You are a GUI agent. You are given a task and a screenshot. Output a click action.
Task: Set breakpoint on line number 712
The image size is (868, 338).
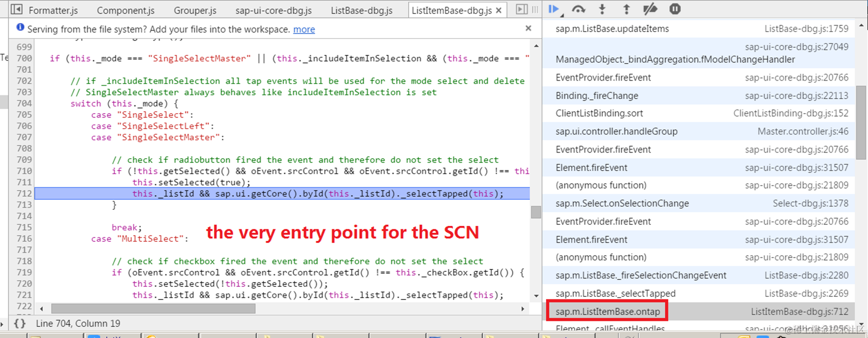coord(24,193)
